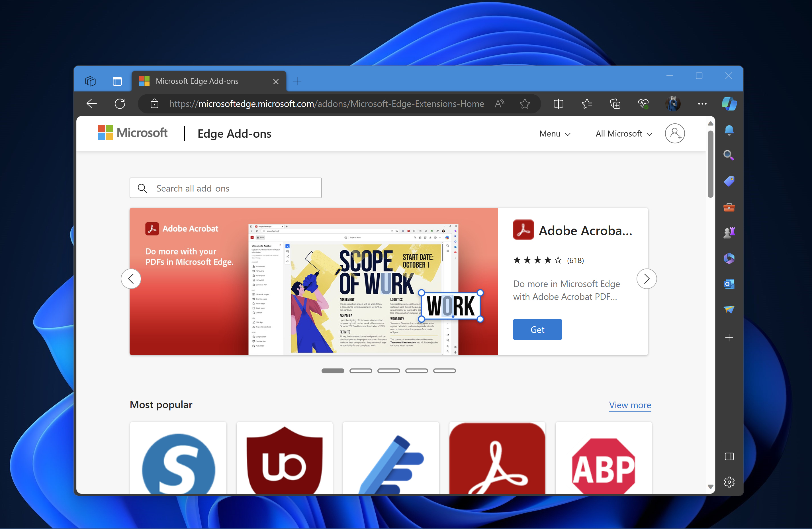Viewport: 812px width, 529px height.
Task: Click the rating count (618)
Action: 575,260
